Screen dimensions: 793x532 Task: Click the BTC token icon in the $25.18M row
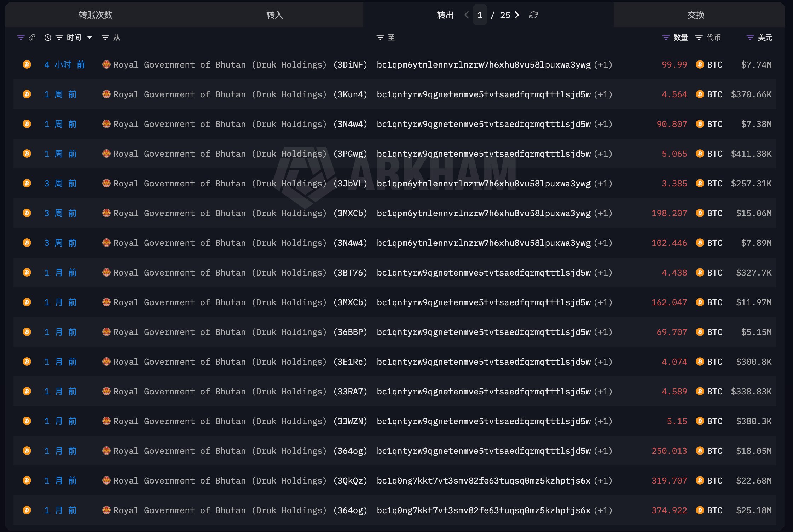(700, 510)
